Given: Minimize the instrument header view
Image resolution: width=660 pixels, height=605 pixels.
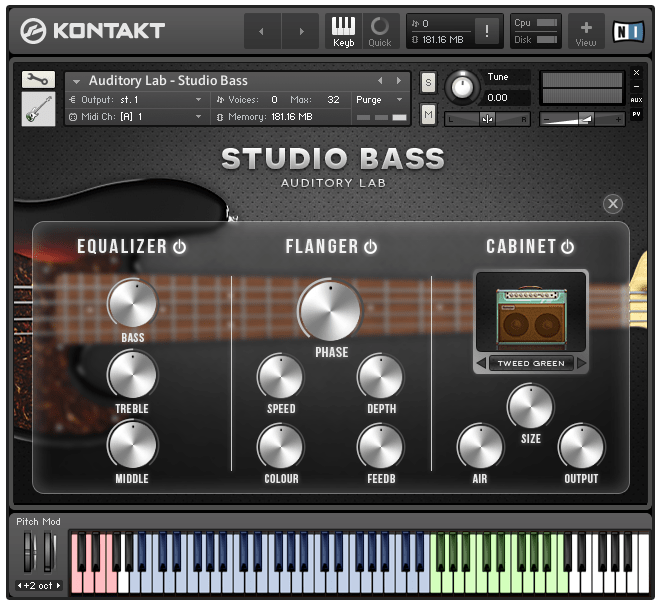Looking at the screenshot, I should point(636,87).
